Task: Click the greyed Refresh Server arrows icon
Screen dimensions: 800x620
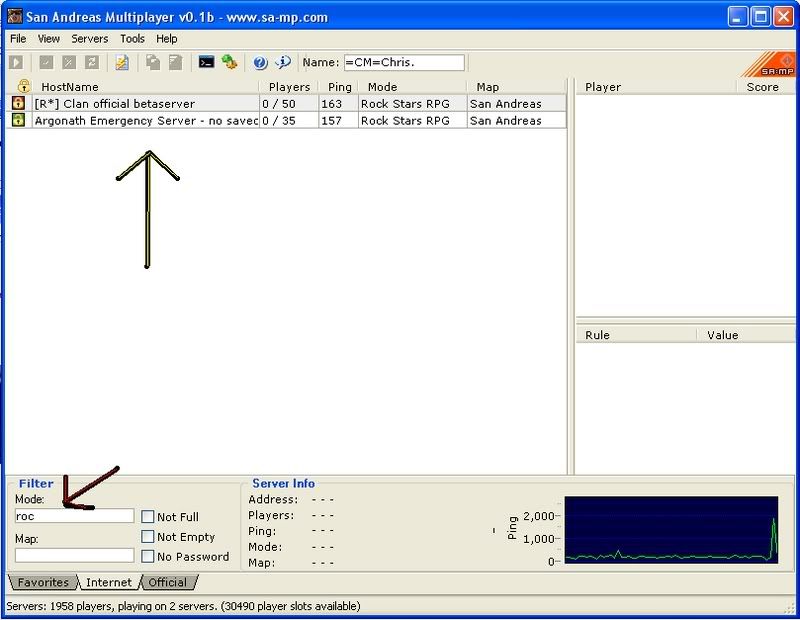Action: (x=92, y=63)
